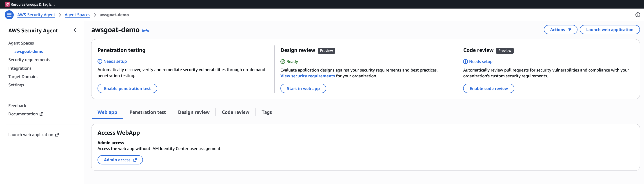Open Target Domains in sidebar
Viewport: 644px width, 184px height.
point(23,76)
